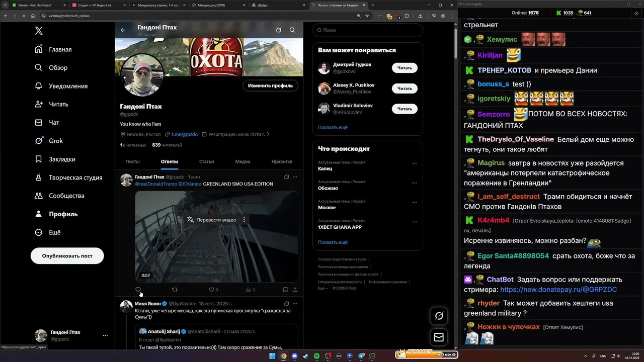Switch to the Статьи tab
Viewport: 644px width, 362px height.
coord(206,161)
